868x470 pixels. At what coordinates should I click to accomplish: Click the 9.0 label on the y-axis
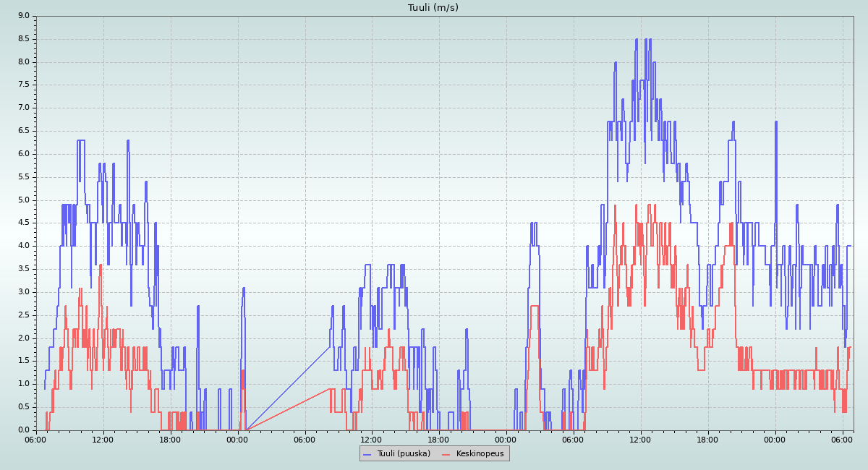23,15
